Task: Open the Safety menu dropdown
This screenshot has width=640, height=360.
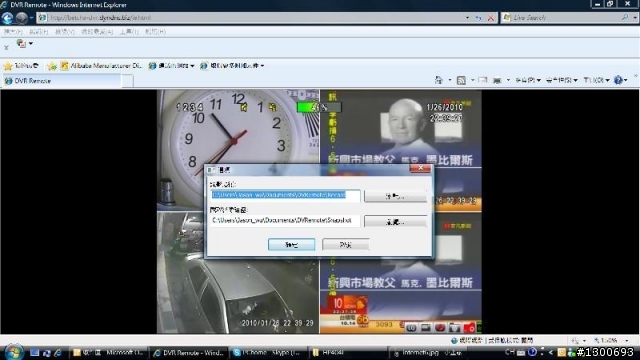Action: (x=562, y=80)
